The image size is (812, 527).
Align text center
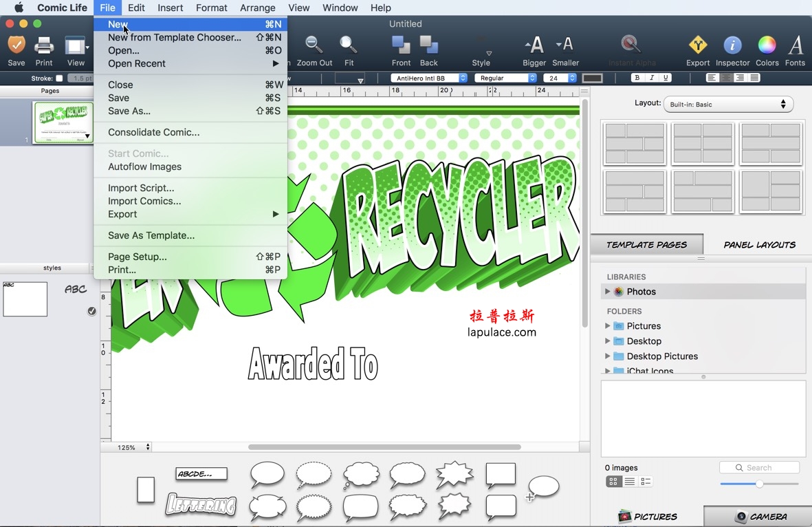[x=726, y=78]
